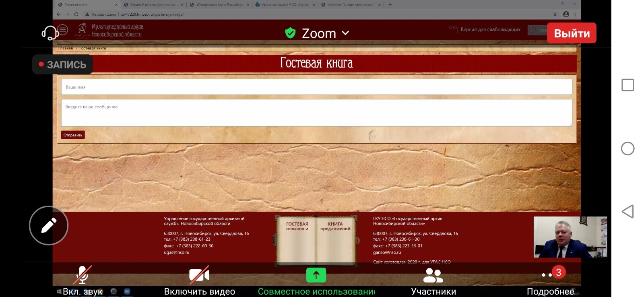
Task: Click the green shield encryption icon
Action: 290,33
